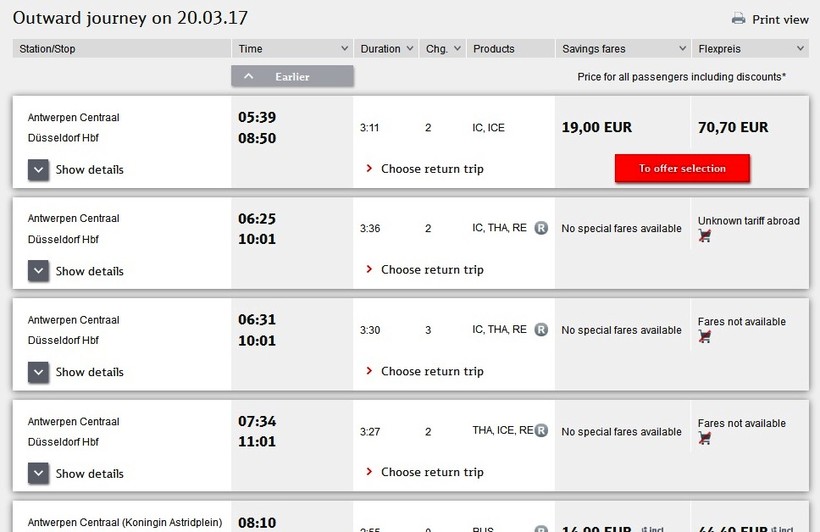Expand Show details for the 06:25 departure
Viewport: 820px width, 532px height.
tap(39, 271)
